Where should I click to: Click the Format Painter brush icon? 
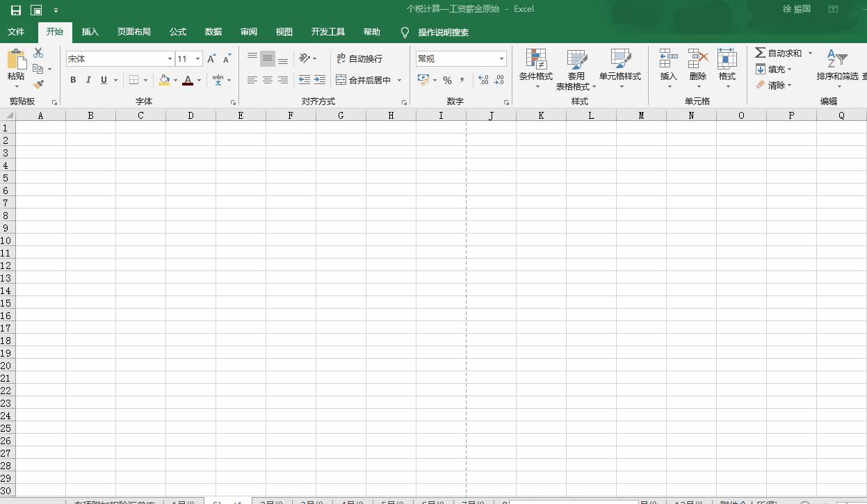pyautogui.click(x=38, y=85)
